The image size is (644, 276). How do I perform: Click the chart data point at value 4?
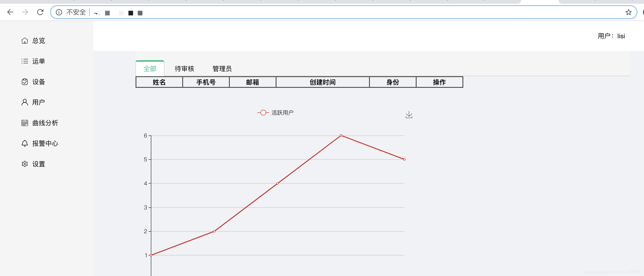coord(278,184)
